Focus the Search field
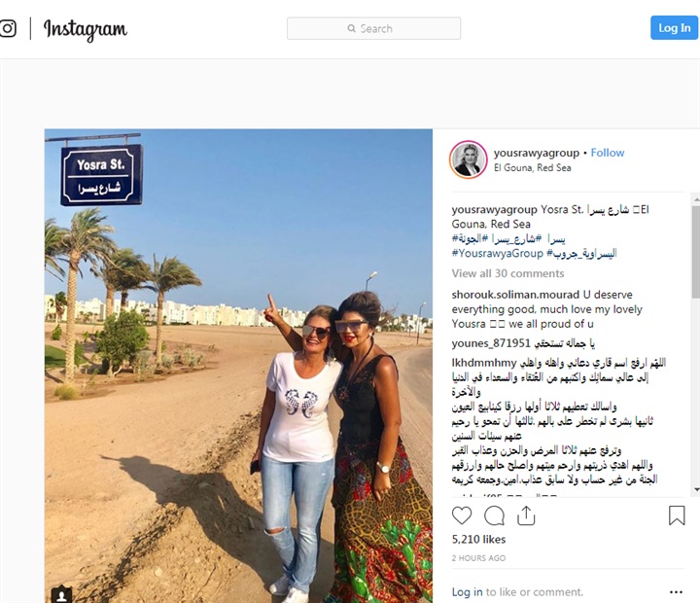Image resolution: width=700 pixels, height=603 pixels. click(x=373, y=28)
